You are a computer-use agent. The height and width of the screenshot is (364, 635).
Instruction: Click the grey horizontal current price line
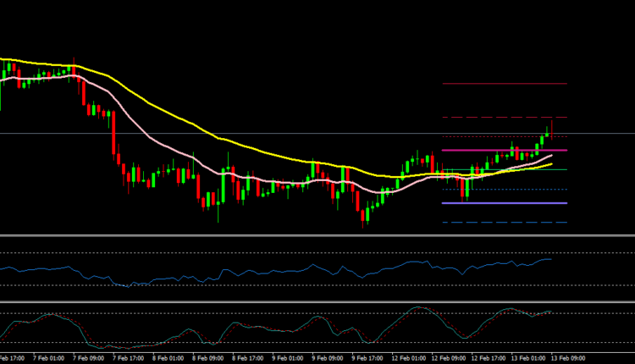click(254, 133)
